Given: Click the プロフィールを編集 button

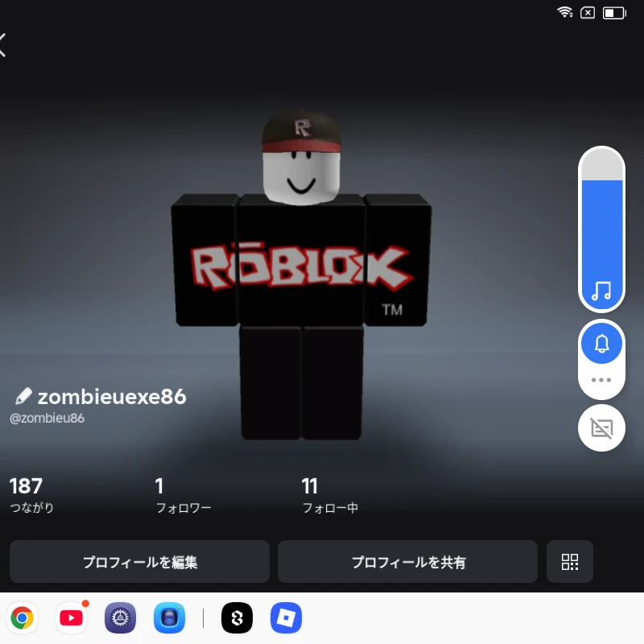Looking at the screenshot, I should coord(139,561).
